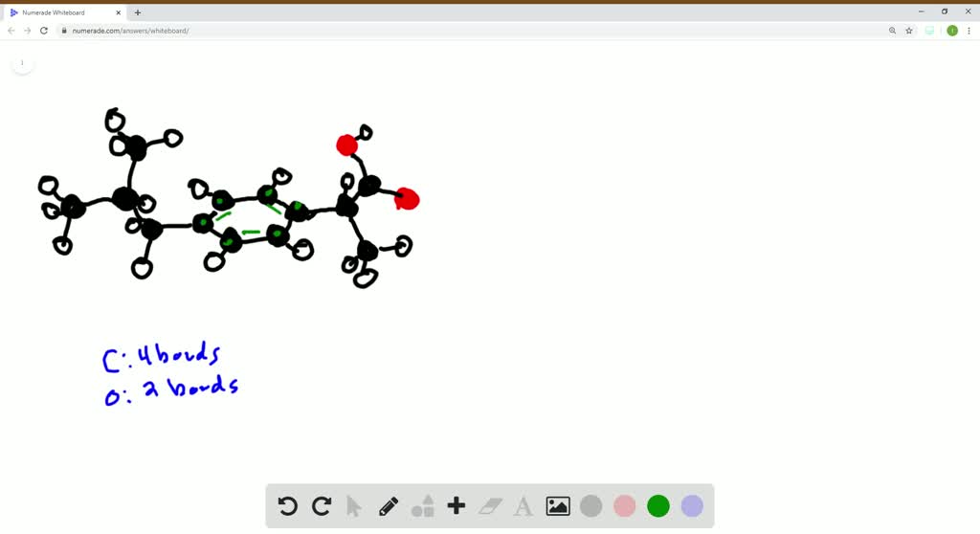Close the Numerade Whiteboard tab

pos(118,12)
